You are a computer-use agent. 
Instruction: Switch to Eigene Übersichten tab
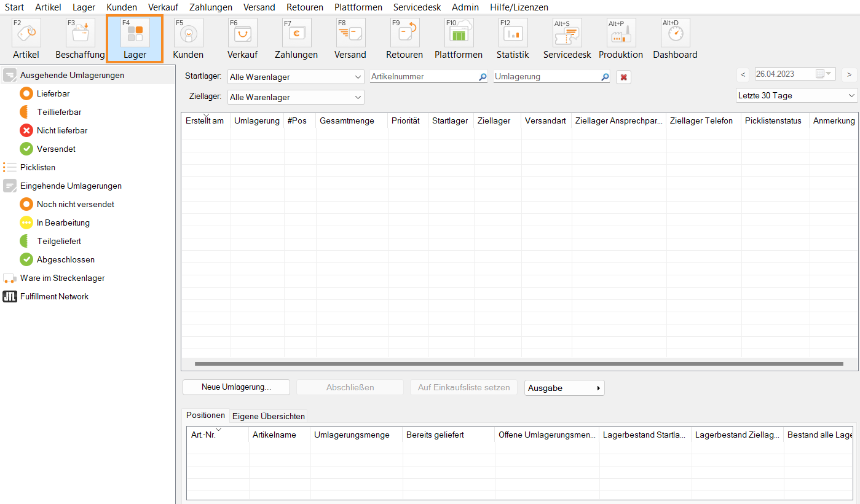pos(268,416)
